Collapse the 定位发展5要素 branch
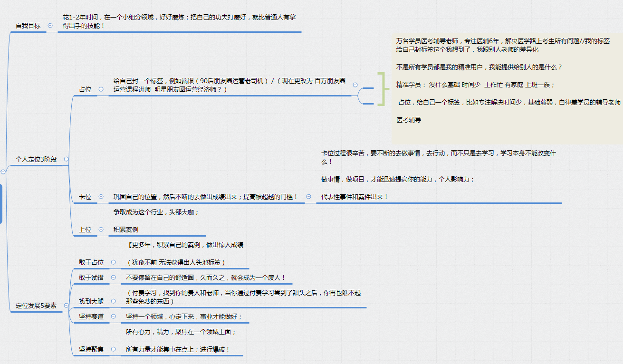 pos(66,306)
